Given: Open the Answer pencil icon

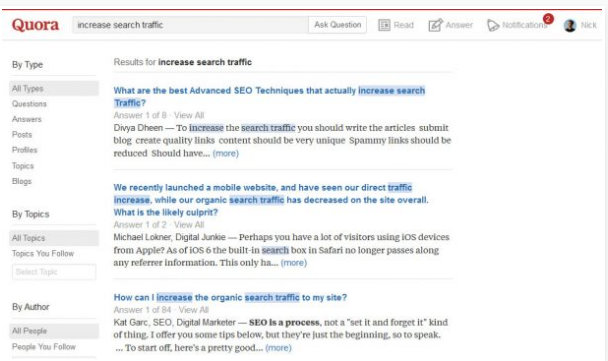Looking at the screenshot, I should pos(435,25).
